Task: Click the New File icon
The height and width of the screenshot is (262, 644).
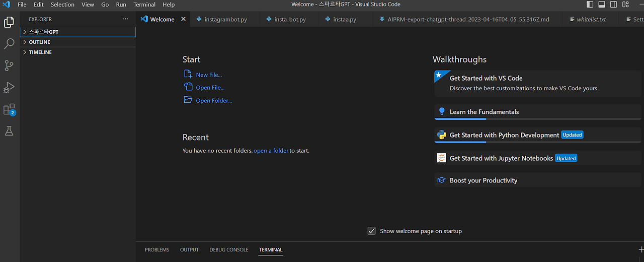Action: (x=188, y=74)
